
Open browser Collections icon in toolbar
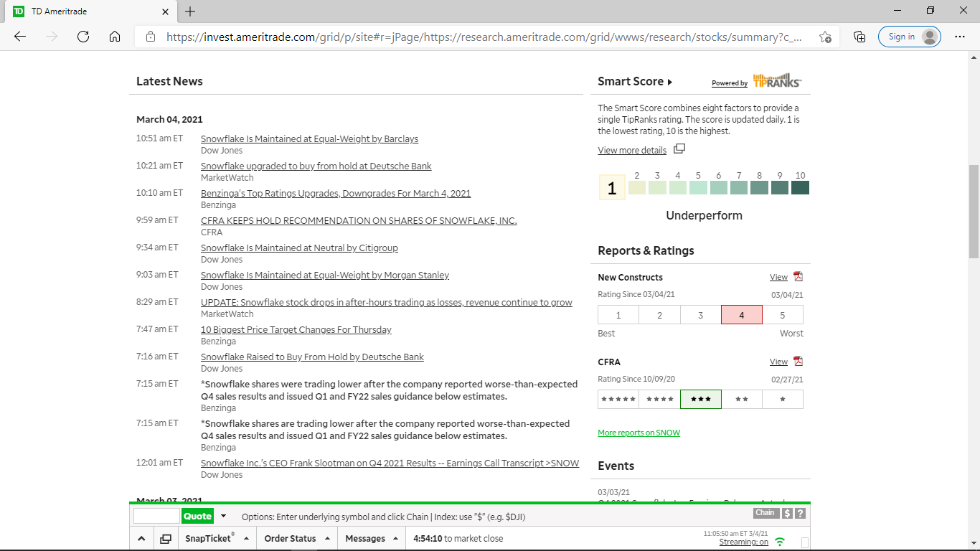859,37
